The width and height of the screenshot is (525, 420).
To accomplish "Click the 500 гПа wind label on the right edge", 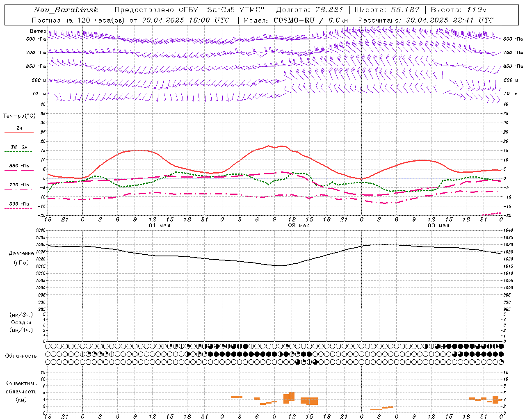I will pos(513,39).
